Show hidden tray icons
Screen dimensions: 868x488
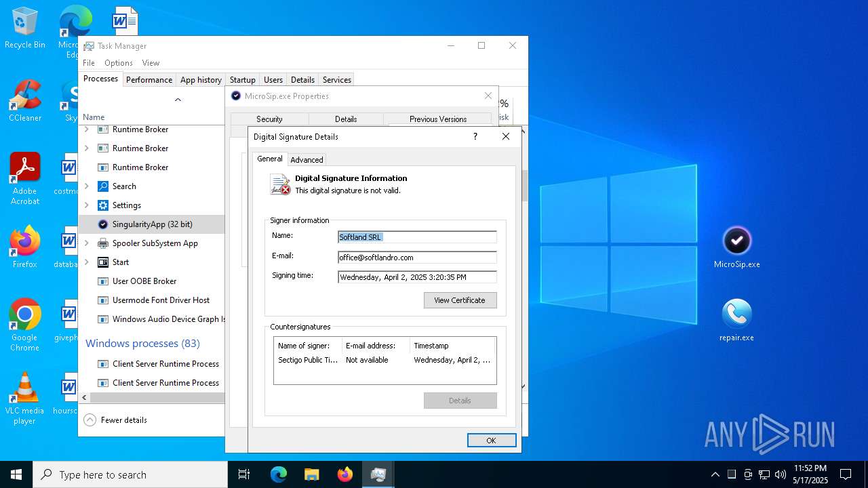pyautogui.click(x=715, y=474)
